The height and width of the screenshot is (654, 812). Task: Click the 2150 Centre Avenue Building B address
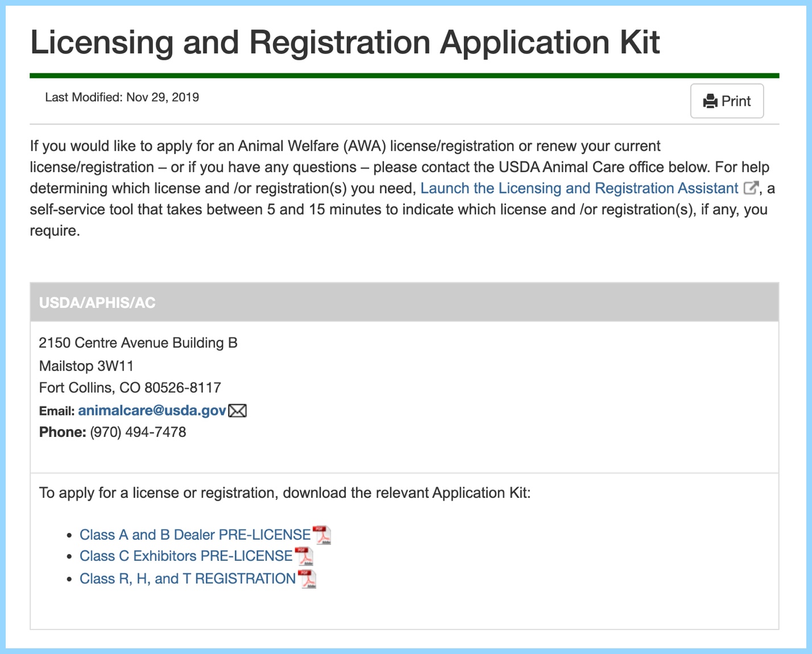[x=138, y=343]
